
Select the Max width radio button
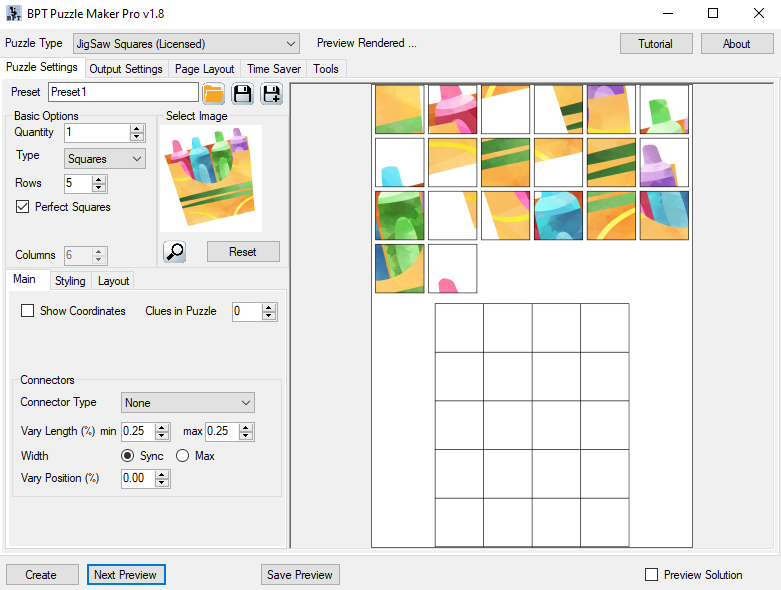pyautogui.click(x=182, y=456)
